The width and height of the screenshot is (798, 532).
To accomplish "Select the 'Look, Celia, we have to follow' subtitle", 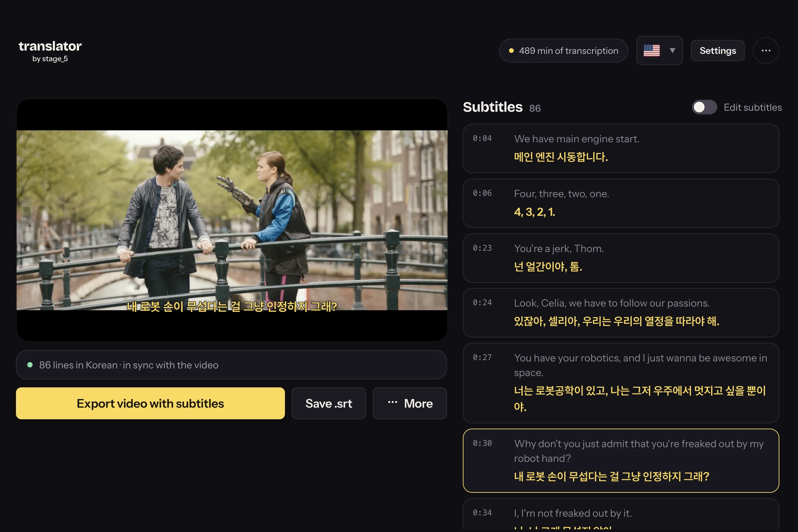I will point(620,313).
